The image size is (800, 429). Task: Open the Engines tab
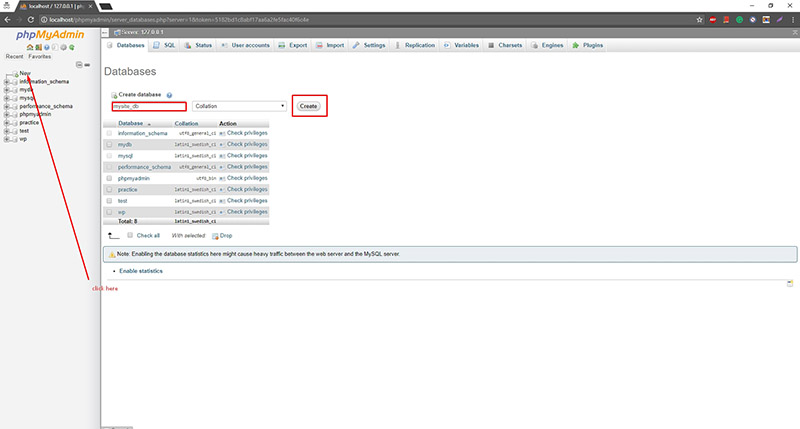point(547,45)
